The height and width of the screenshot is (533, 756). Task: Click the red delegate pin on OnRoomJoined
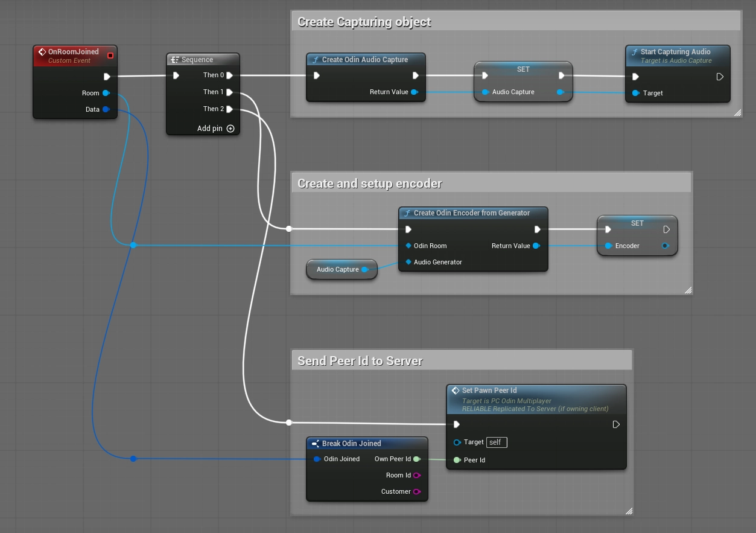pos(110,56)
